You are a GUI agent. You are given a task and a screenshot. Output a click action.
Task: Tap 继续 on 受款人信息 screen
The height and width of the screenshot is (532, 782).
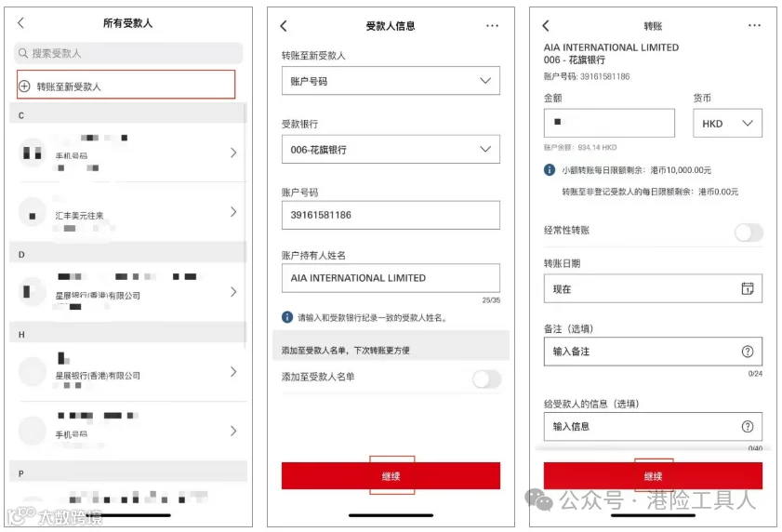391,475
